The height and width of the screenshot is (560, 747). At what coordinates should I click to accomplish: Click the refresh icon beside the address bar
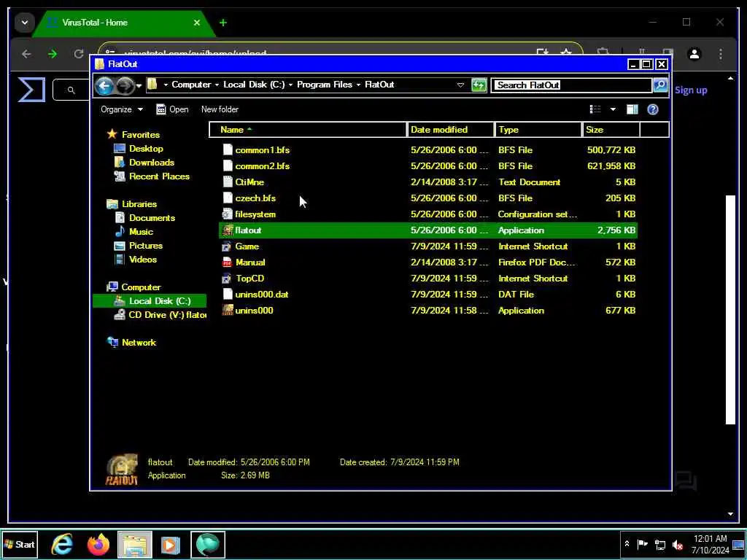[x=479, y=85]
